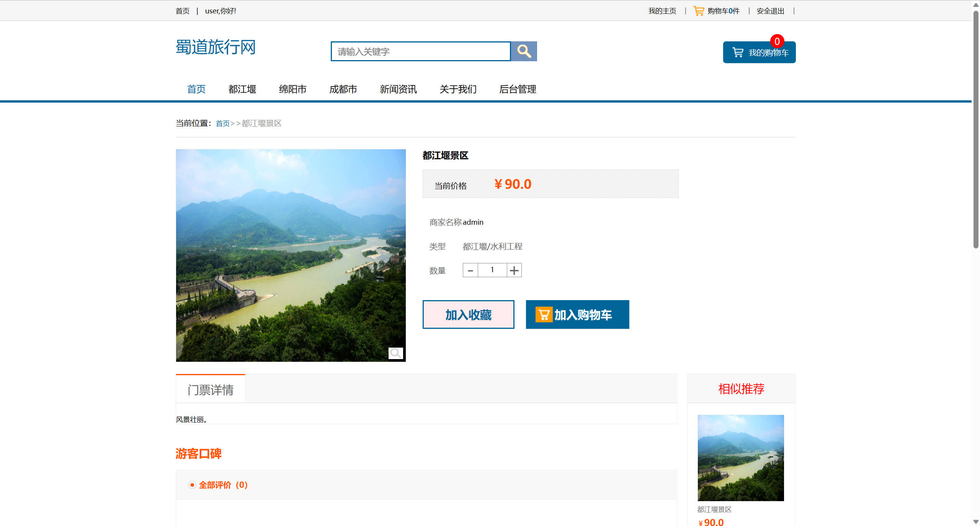This screenshot has height=526, width=980.
Task: Click the 加入购物车 button
Action: pos(577,314)
